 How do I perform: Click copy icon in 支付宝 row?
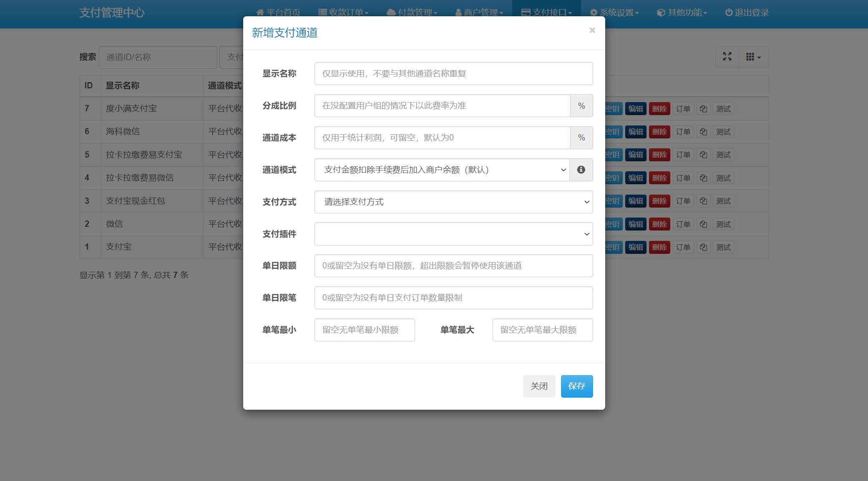703,247
